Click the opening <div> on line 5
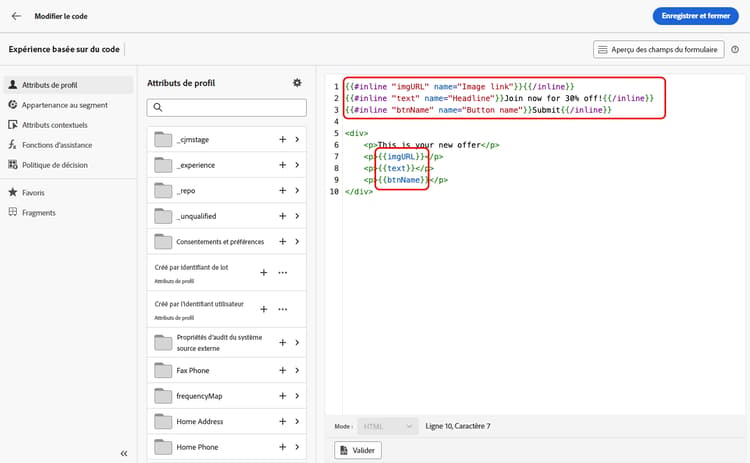The width and height of the screenshot is (750, 463). click(x=356, y=133)
